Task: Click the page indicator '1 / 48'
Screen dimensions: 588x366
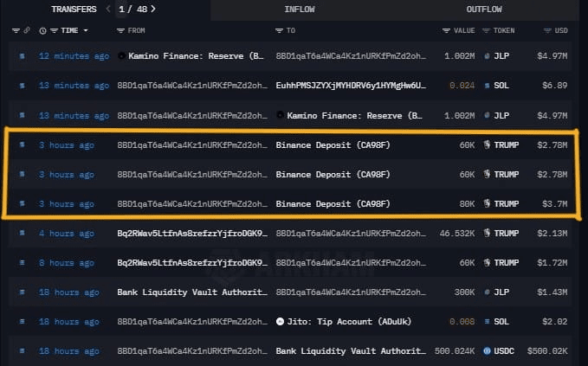Action: [x=132, y=10]
